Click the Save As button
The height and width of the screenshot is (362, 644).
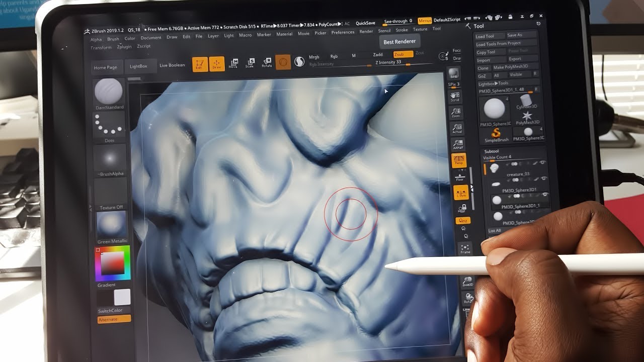coord(521,35)
